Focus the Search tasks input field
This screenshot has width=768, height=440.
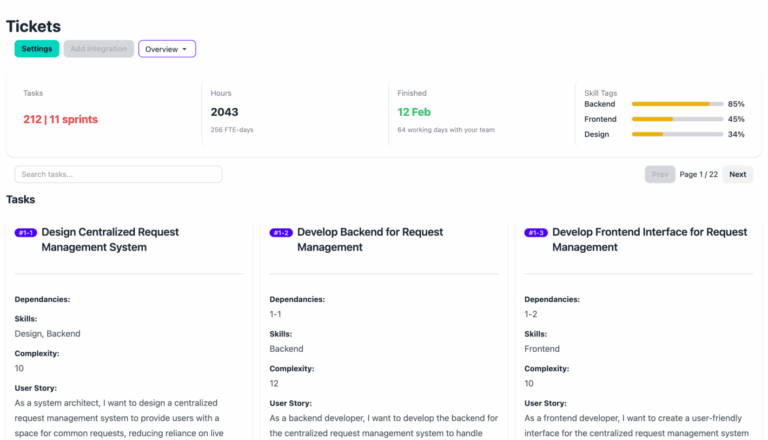coord(118,174)
